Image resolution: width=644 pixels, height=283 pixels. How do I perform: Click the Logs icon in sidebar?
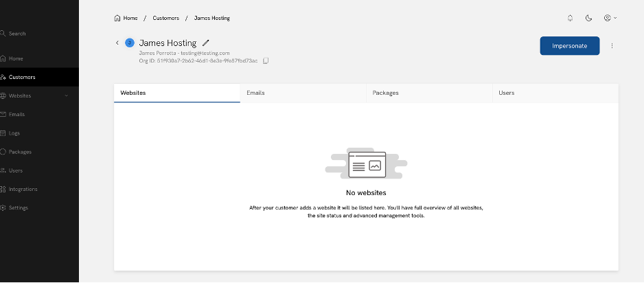pos(3,133)
